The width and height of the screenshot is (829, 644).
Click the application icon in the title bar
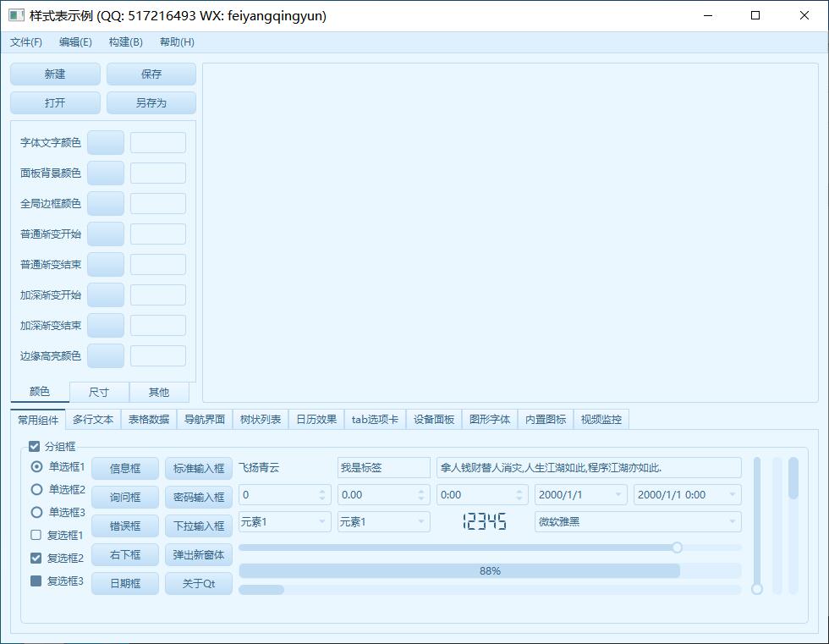click(x=16, y=15)
